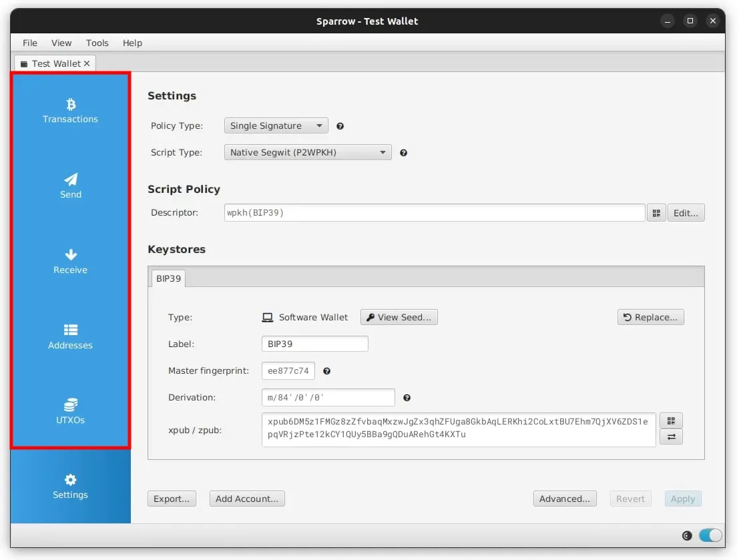Click the 'Keystores' heading
Viewport: 739px width, 560px height.
[x=177, y=250]
